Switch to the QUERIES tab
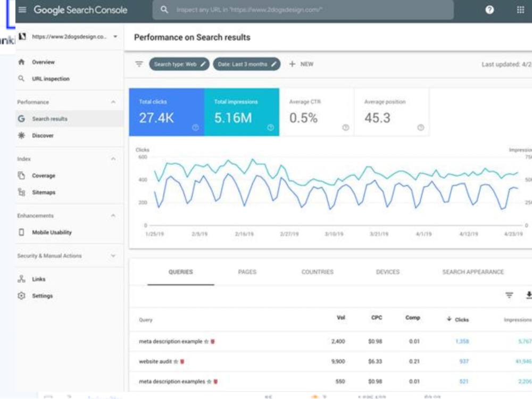Image resolution: width=532 pixels, height=399 pixels. pyautogui.click(x=180, y=272)
